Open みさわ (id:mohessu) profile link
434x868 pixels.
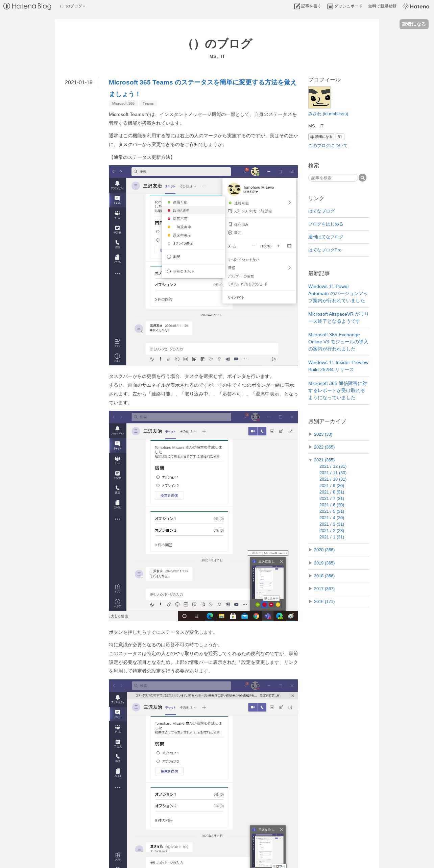(x=328, y=114)
